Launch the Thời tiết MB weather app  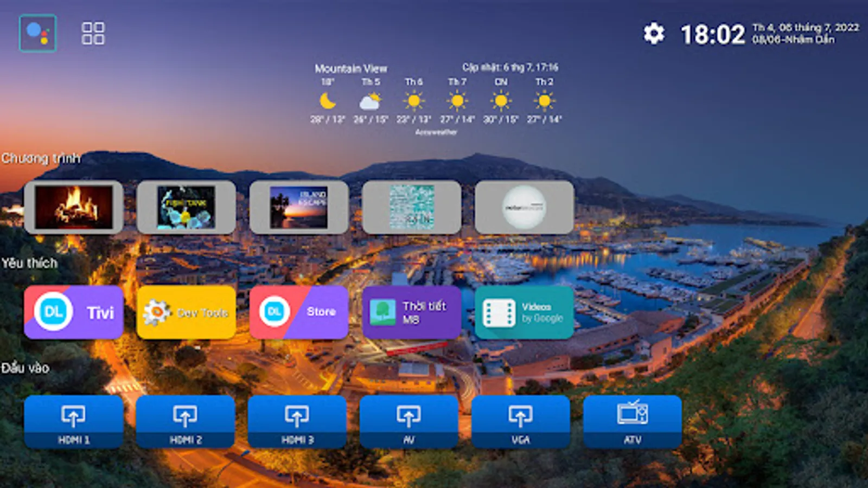pos(411,311)
